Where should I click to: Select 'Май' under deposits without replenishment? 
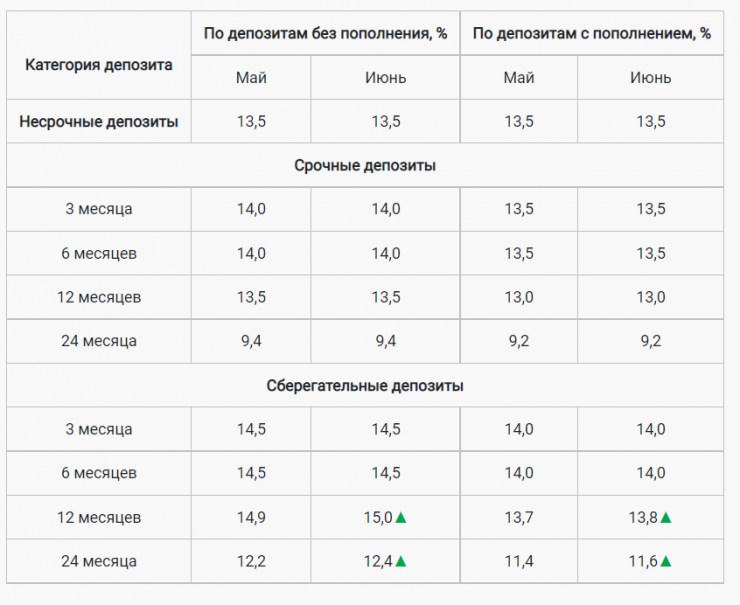(251, 78)
